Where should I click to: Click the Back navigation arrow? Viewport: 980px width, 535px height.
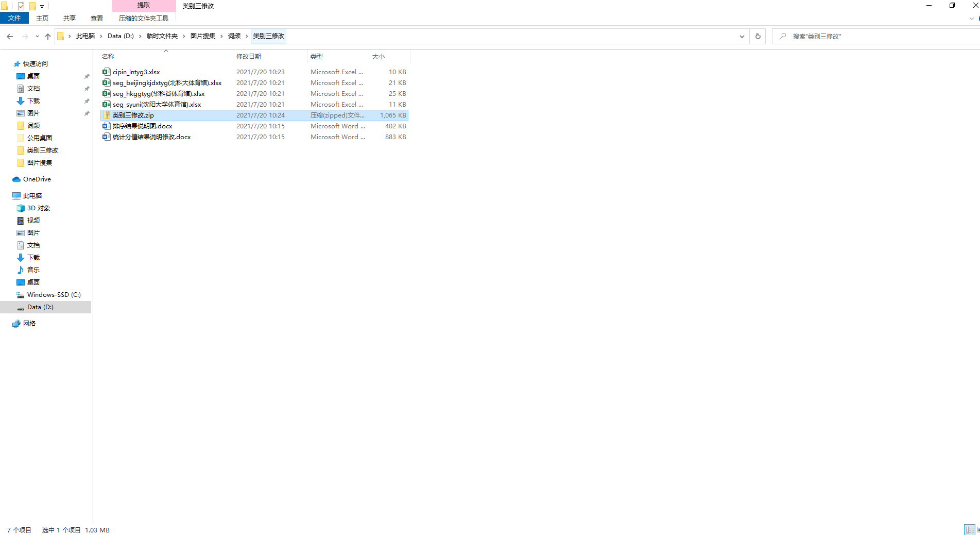tap(10, 37)
